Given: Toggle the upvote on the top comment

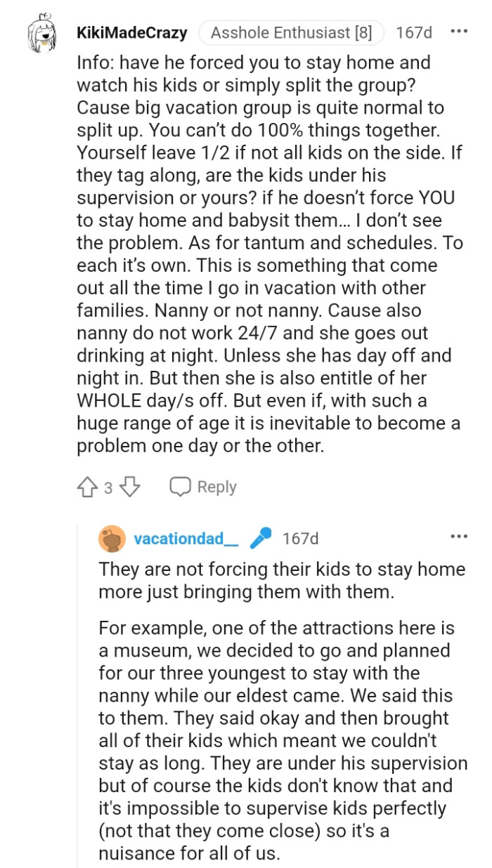Looking at the screenshot, I should click(88, 486).
